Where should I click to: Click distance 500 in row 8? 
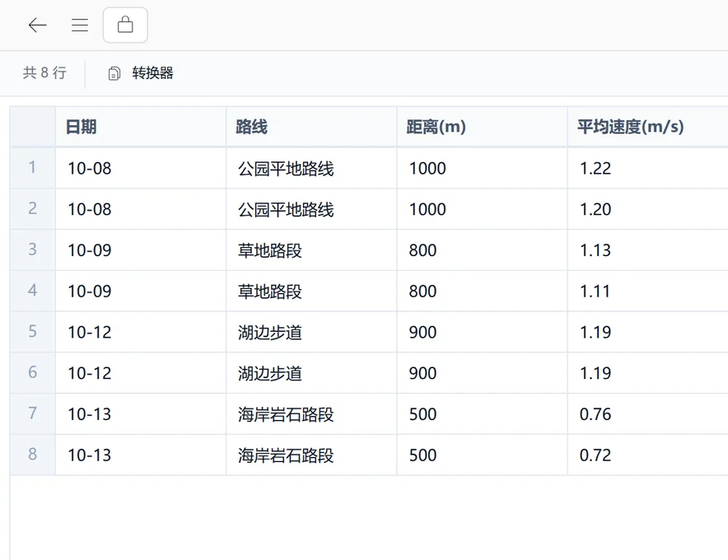(423, 455)
